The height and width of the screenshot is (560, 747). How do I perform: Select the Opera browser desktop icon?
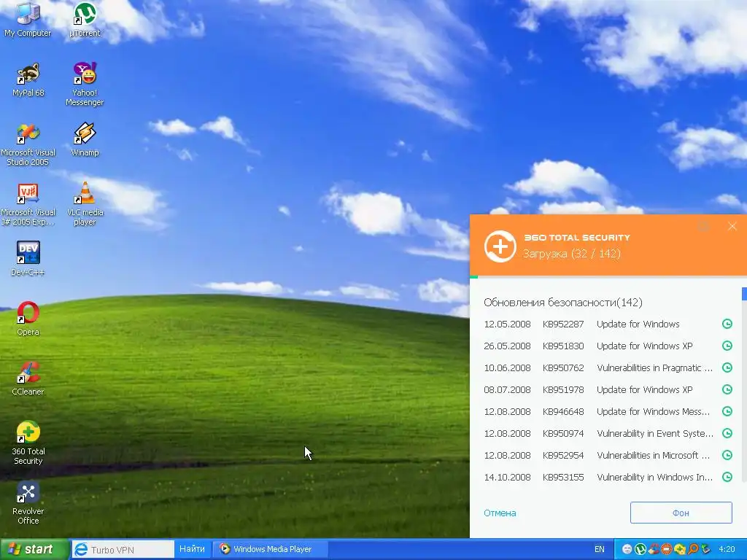28,319
